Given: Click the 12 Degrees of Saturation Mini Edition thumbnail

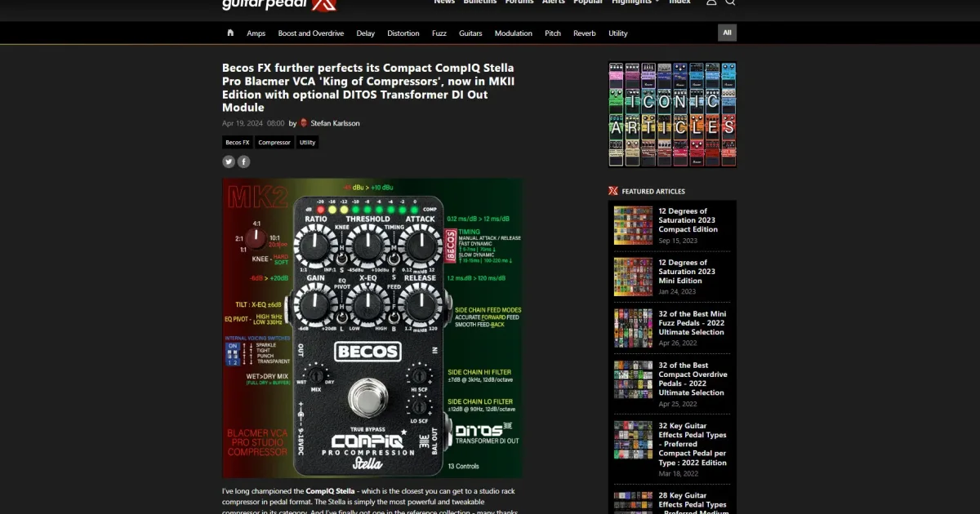Looking at the screenshot, I should click(x=633, y=277).
